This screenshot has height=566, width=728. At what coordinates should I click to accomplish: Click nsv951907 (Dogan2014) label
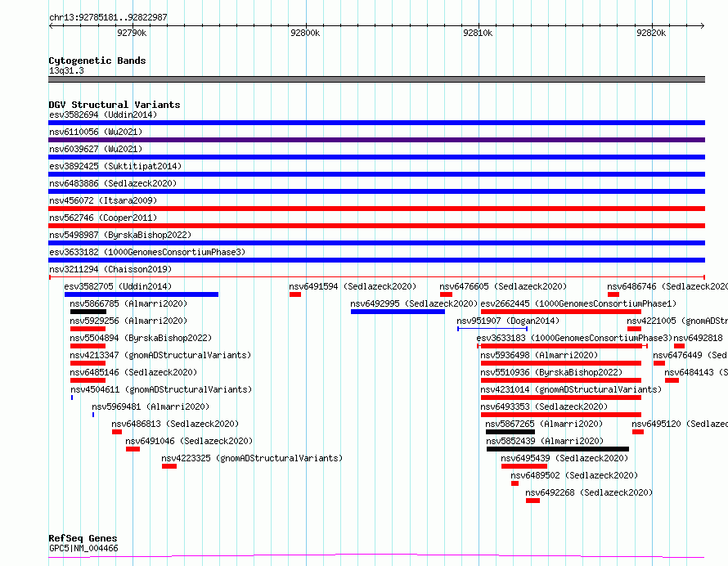[508, 321]
